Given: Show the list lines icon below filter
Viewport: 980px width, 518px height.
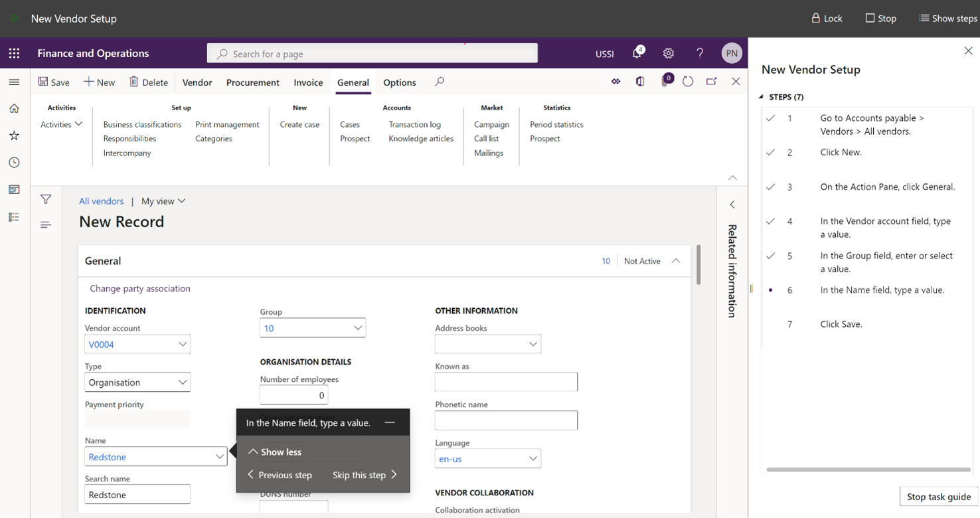Looking at the screenshot, I should point(46,225).
